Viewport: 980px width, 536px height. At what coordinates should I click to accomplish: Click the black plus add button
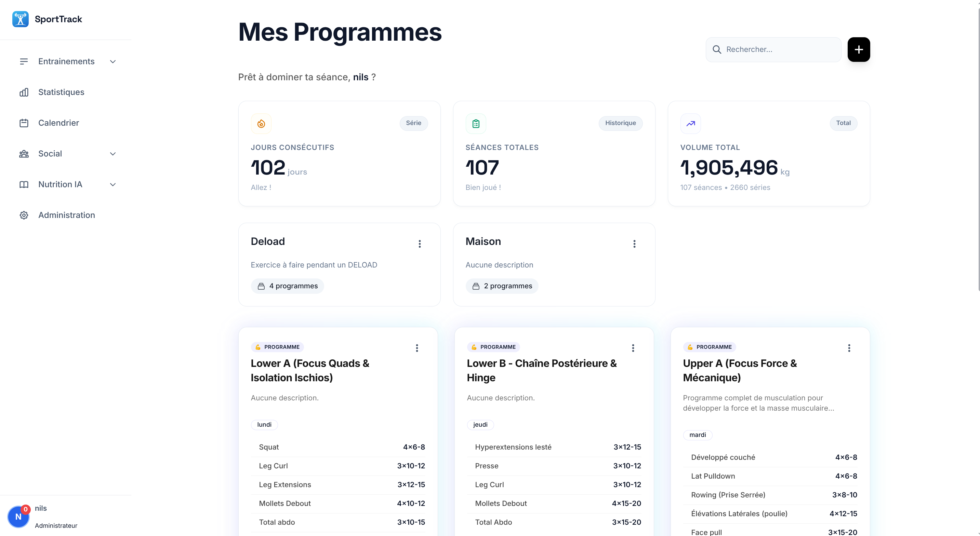click(858, 50)
